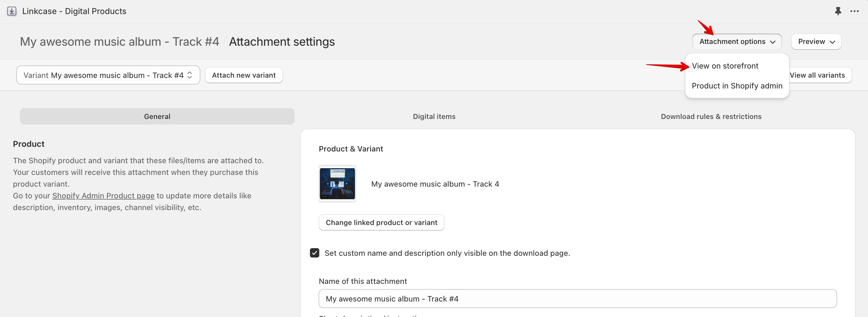Click the product thumbnail image
Viewport: 868px width, 317px height.
point(337,184)
